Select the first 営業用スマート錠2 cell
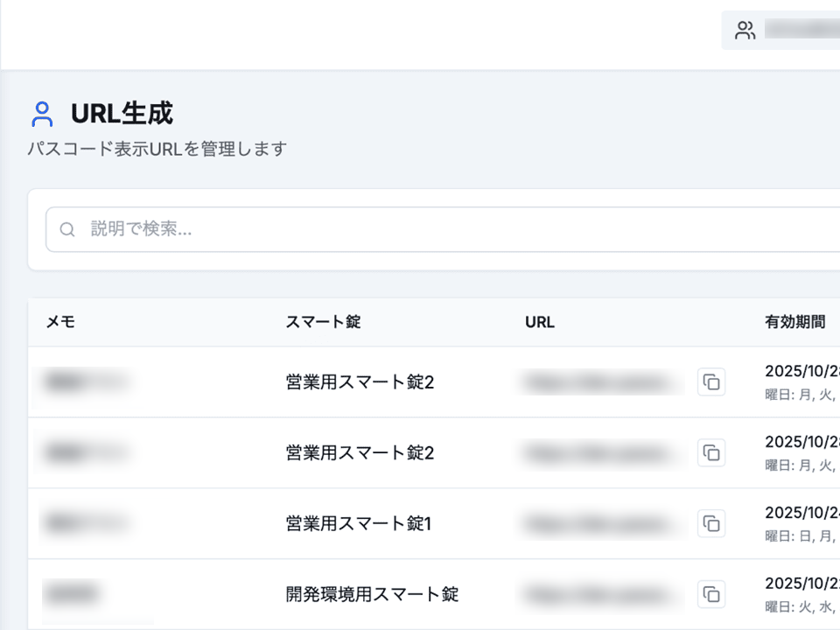Viewport: 840px width, 630px height. [360, 382]
